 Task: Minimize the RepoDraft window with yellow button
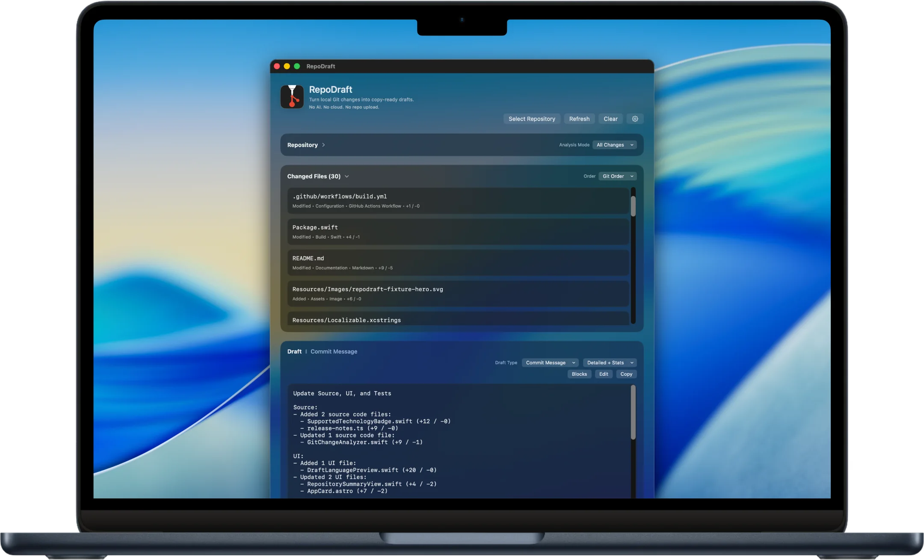click(287, 66)
